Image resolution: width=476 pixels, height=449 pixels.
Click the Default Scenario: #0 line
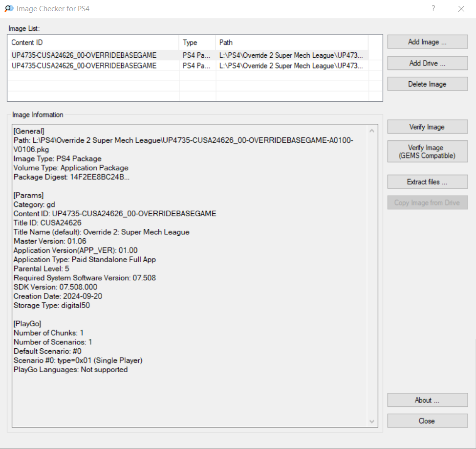pyautogui.click(x=47, y=351)
